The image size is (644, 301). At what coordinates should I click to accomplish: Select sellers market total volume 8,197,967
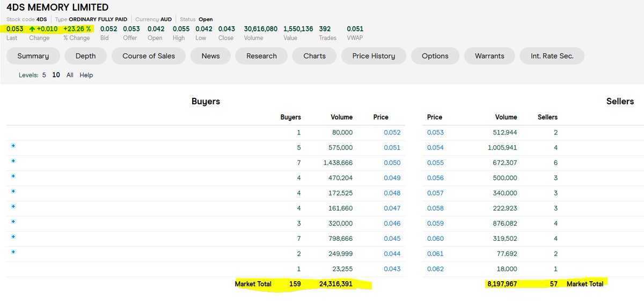pyautogui.click(x=502, y=284)
